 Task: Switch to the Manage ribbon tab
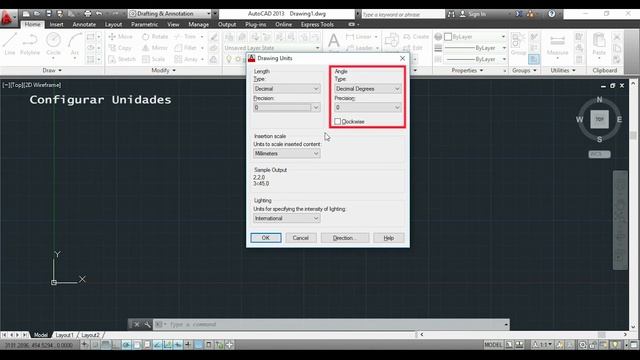tap(198, 24)
